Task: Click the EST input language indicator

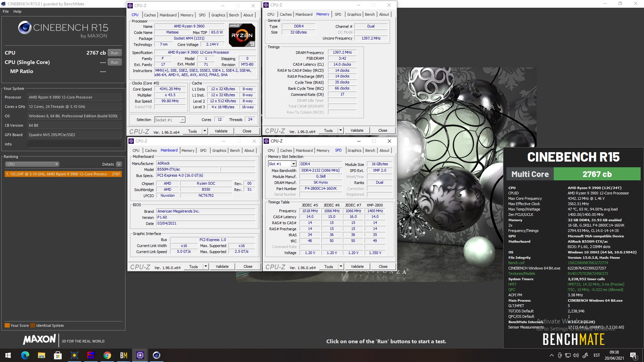Action: pos(597,355)
